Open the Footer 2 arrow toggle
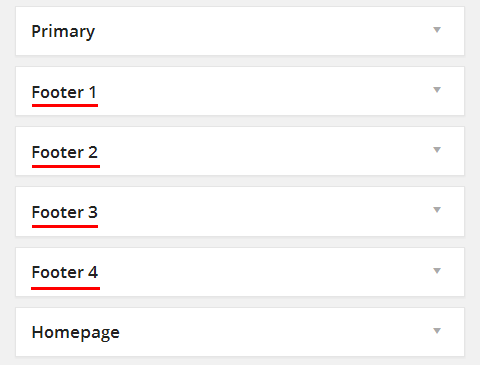 tap(437, 150)
